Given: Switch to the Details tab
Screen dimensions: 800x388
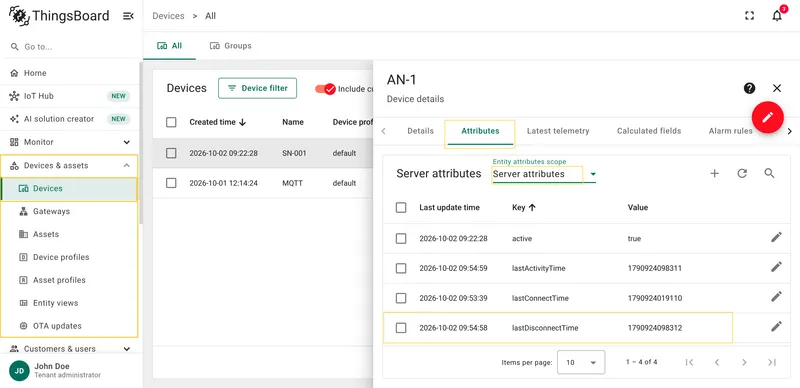Looking at the screenshot, I should [420, 131].
